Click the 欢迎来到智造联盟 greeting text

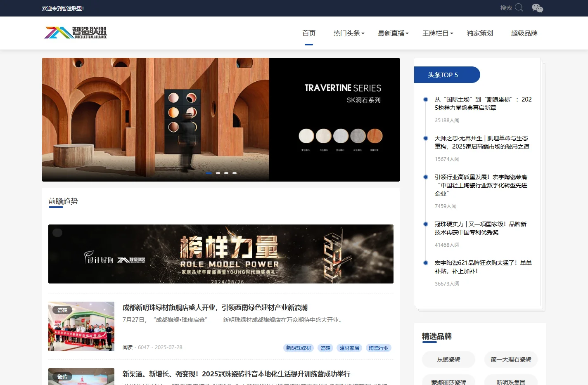point(63,8)
